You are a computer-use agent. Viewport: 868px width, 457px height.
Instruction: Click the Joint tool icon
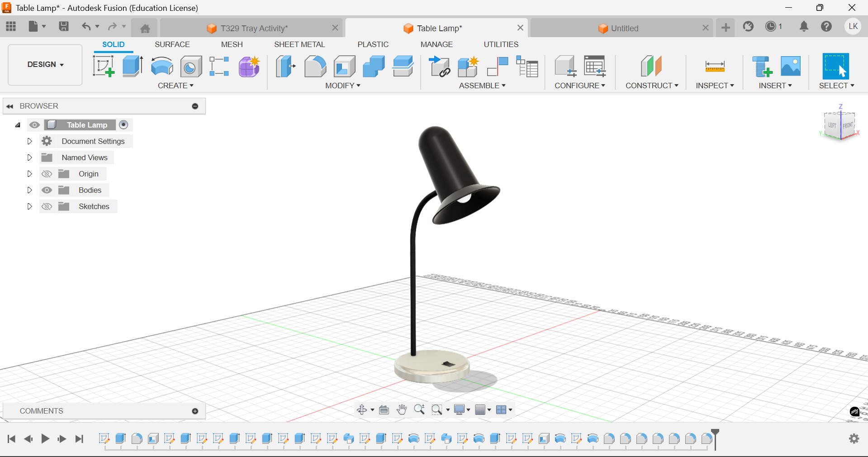click(x=498, y=67)
